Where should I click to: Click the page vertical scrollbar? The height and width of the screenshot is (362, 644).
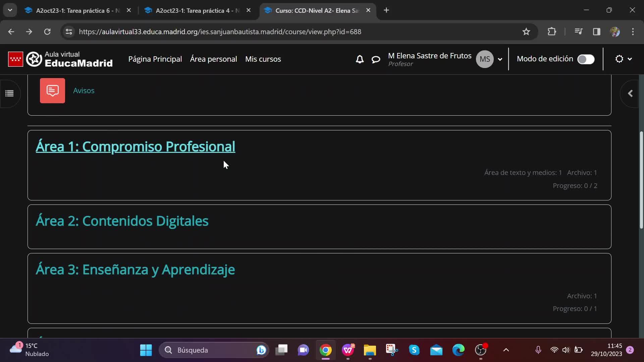tap(641, 180)
